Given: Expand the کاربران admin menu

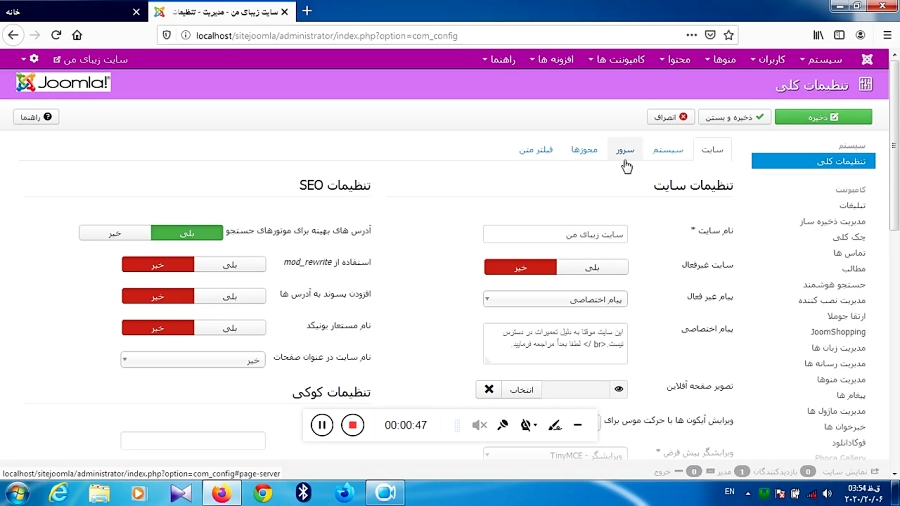Looking at the screenshot, I should pyautogui.click(x=767, y=59).
